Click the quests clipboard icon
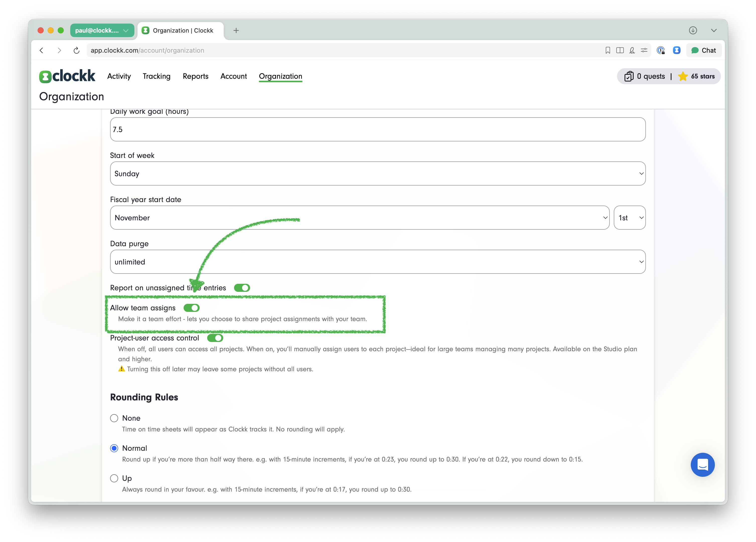The image size is (756, 542). tap(629, 76)
